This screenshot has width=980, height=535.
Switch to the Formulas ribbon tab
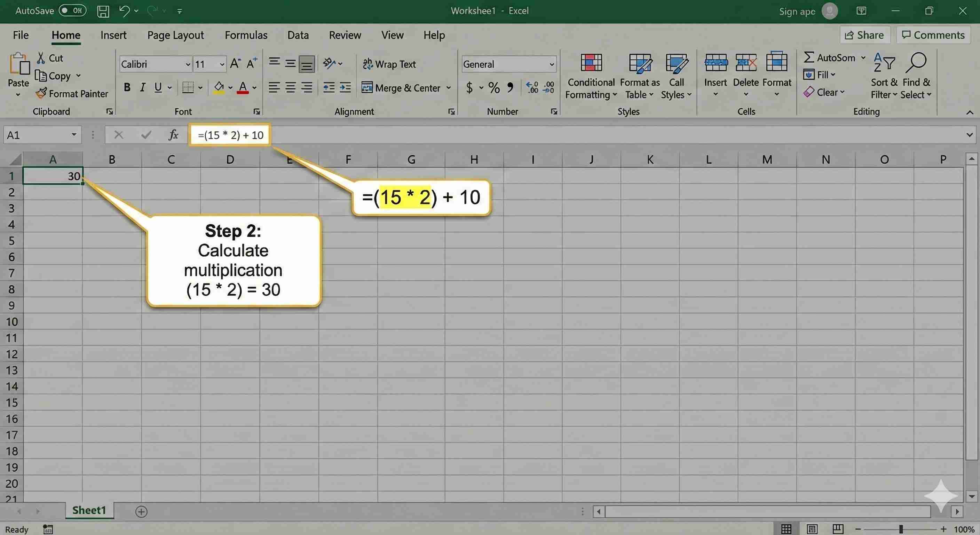(x=246, y=34)
